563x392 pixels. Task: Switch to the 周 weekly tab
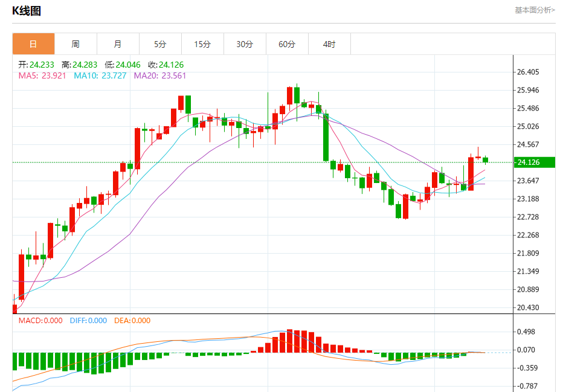click(x=76, y=44)
